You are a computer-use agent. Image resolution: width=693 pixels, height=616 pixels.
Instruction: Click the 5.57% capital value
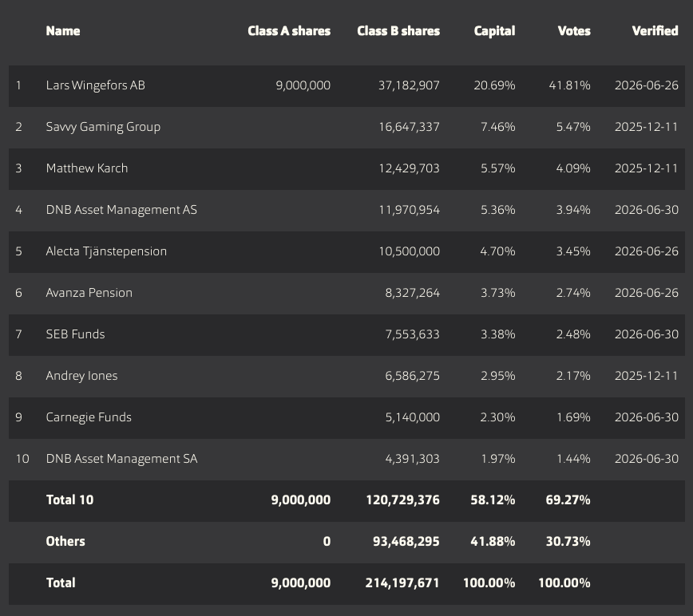click(x=498, y=168)
